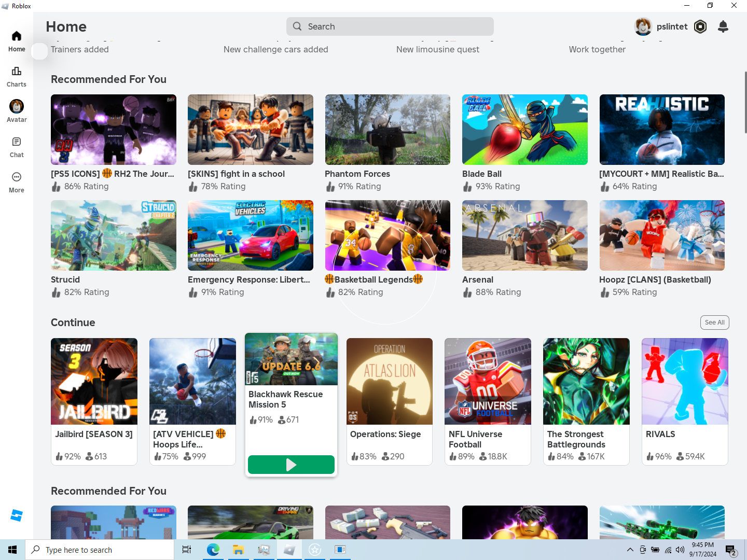Open The Strongest Battlegrounds card
Viewport: 747px width, 560px height.
click(586, 401)
